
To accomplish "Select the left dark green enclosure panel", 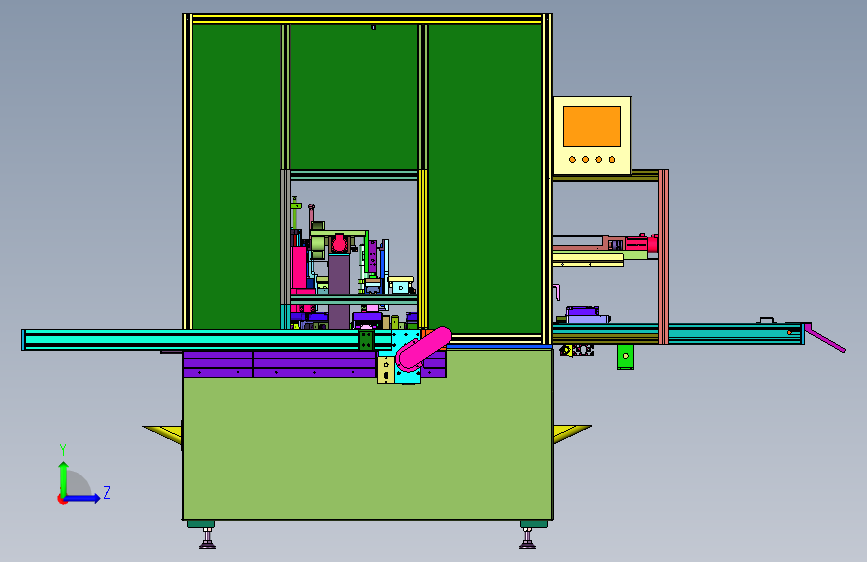I will (237, 177).
